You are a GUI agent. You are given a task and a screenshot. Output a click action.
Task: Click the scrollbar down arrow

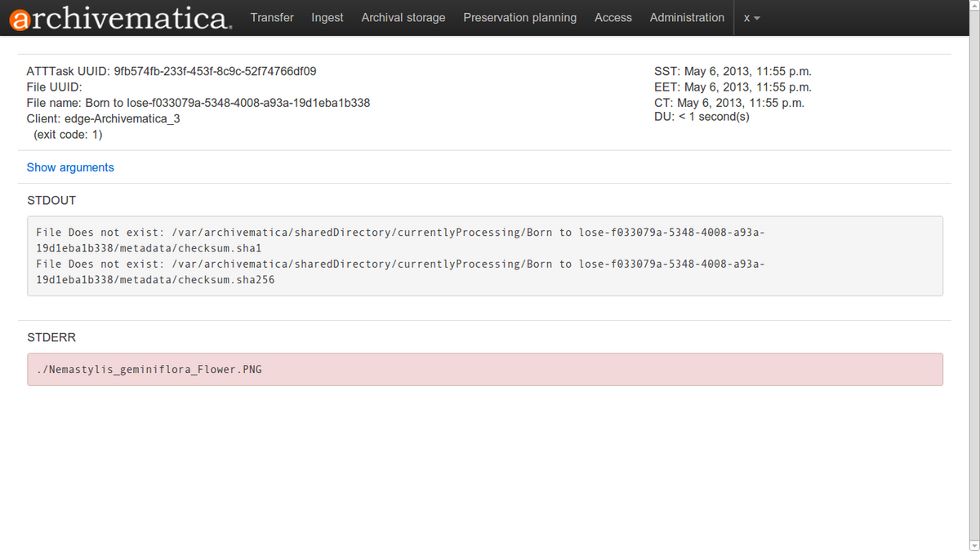[973, 545]
